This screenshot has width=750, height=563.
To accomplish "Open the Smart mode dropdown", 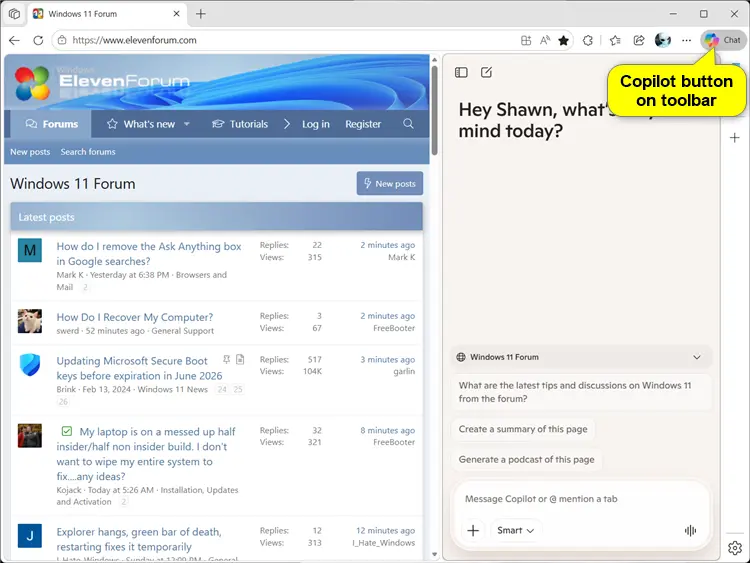I will point(515,530).
